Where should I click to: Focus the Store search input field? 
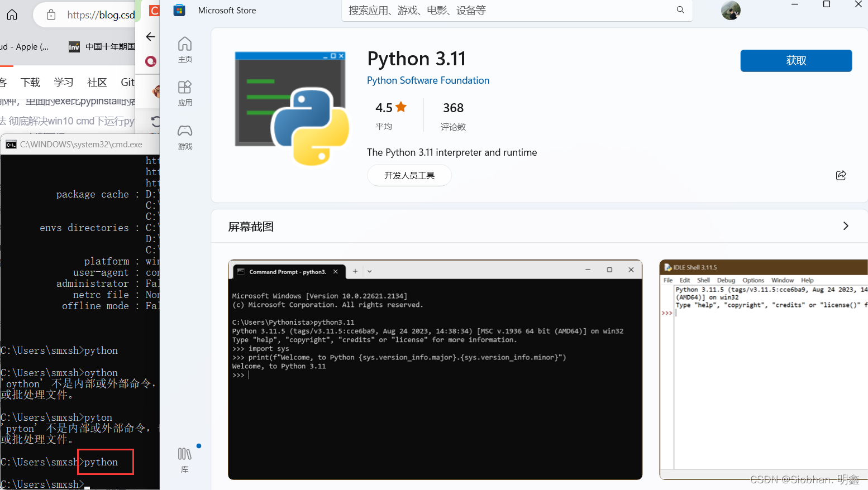[x=503, y=11]
